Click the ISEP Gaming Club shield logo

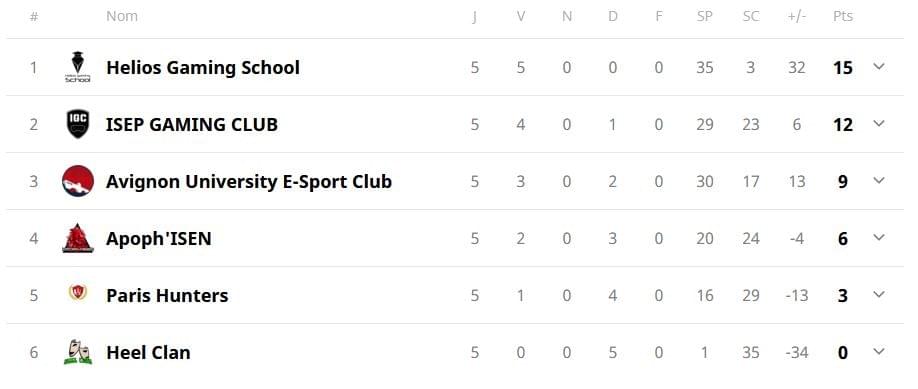point(78,124)
